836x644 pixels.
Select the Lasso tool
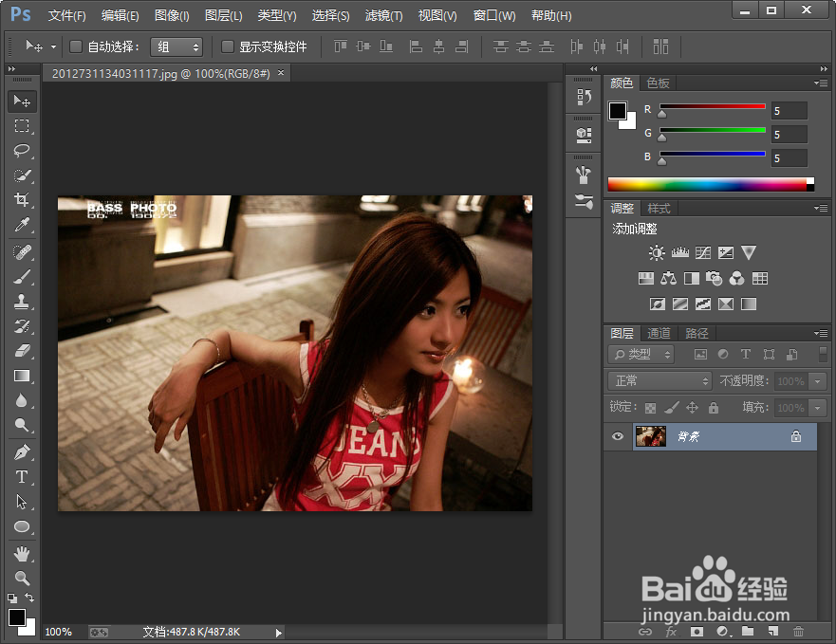tap(22, 151)
